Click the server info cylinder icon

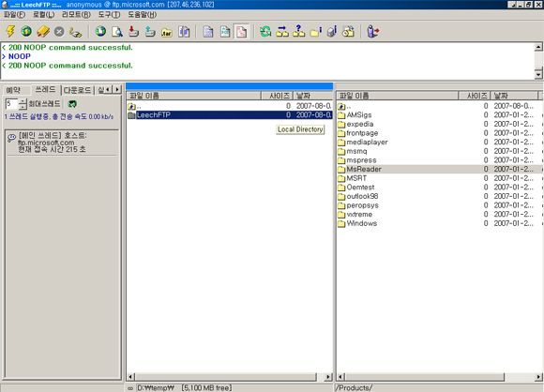pos(332,32)
